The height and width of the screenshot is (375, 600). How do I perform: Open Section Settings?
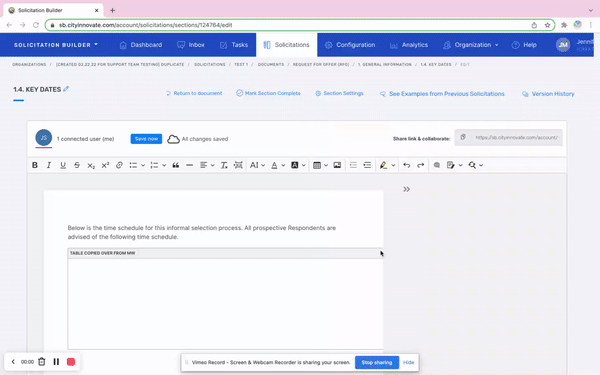(339, 93)
